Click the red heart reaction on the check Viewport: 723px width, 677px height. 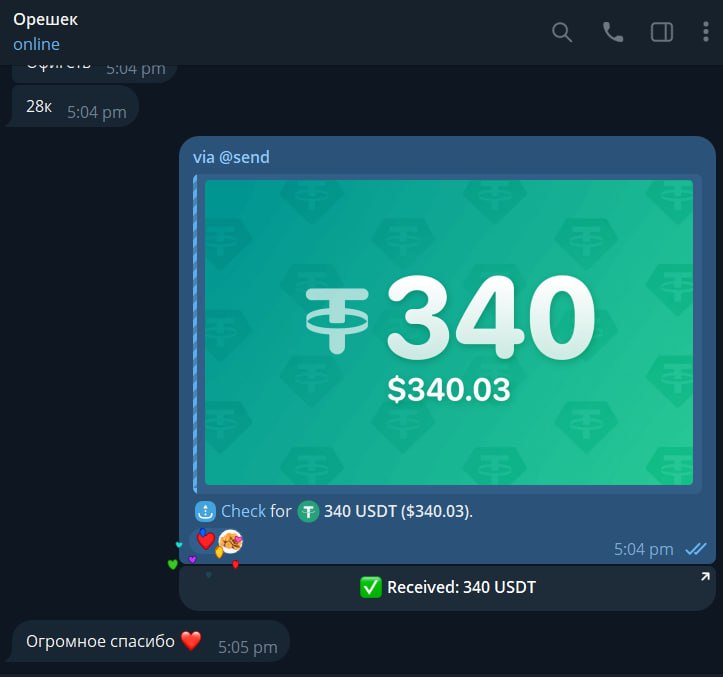tap(206, 540)
